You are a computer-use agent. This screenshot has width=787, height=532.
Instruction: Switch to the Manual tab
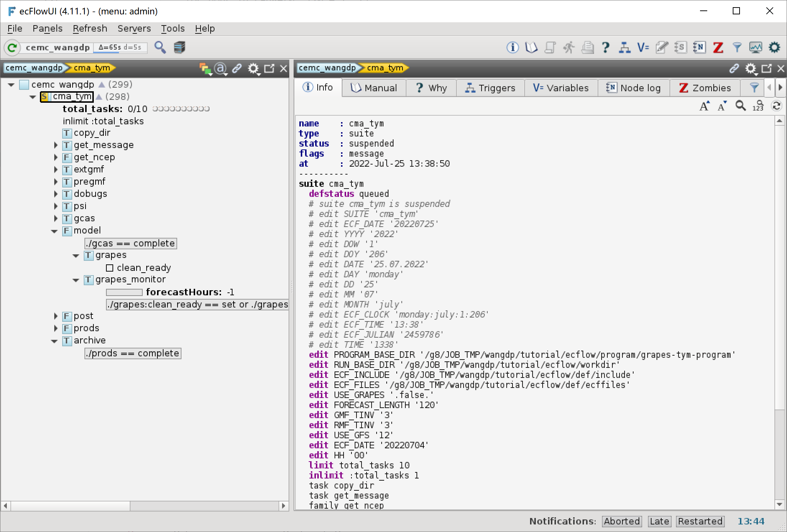click(374, 88)
